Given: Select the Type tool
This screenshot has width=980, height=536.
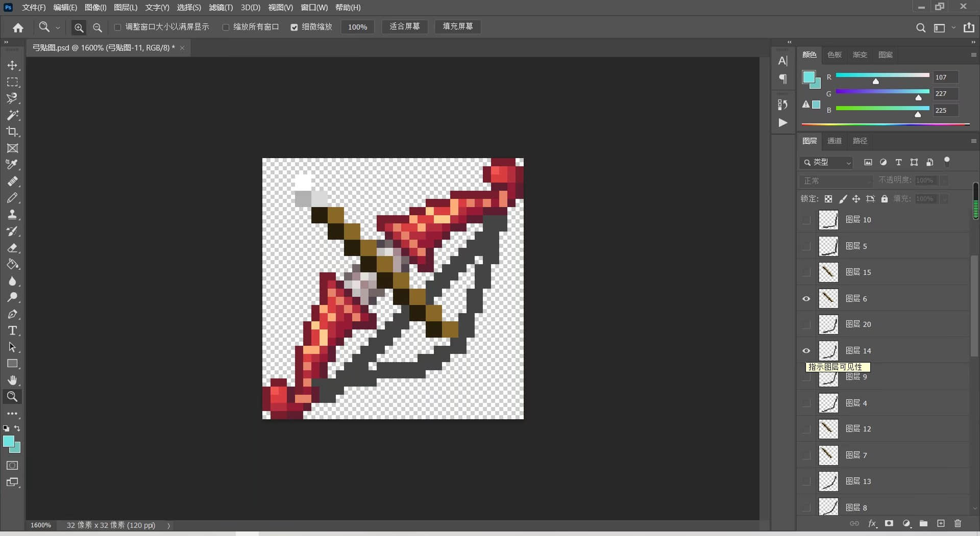Looking at the screenshot, I should tap(12, 330).
